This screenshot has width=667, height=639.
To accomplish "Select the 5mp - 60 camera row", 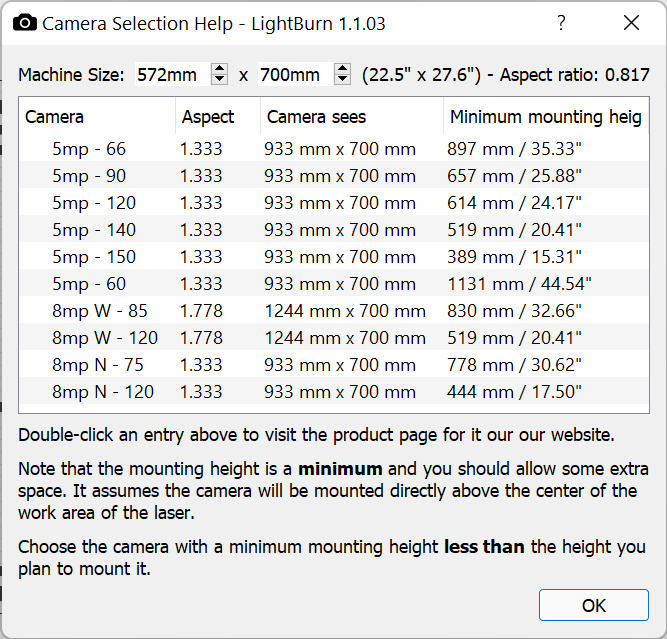I will (x=334, y=284).
